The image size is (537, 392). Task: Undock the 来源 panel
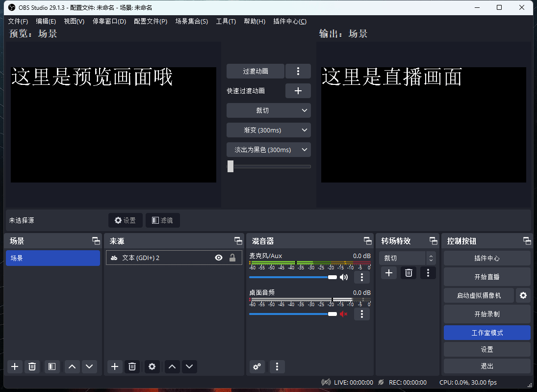point(238,241)
